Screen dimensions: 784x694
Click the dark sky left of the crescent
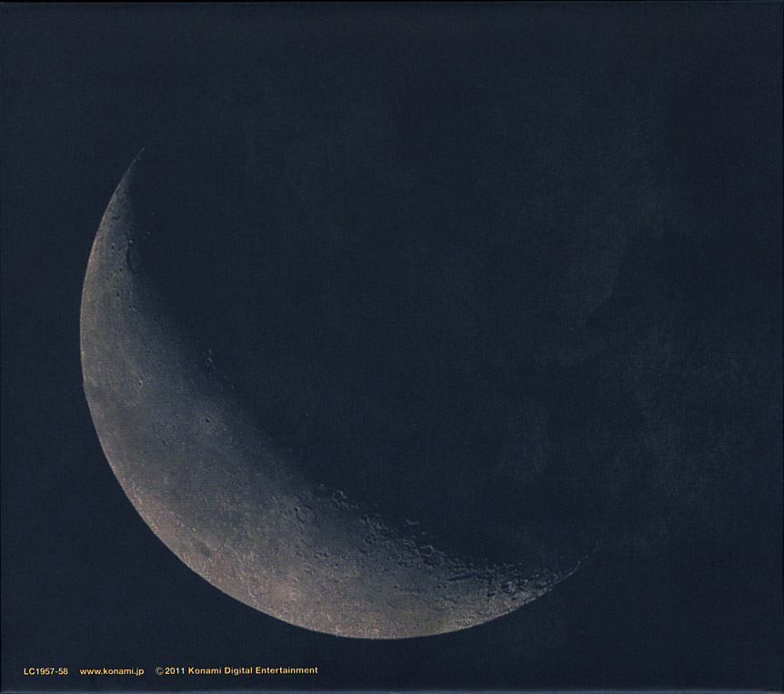point(41,364)
